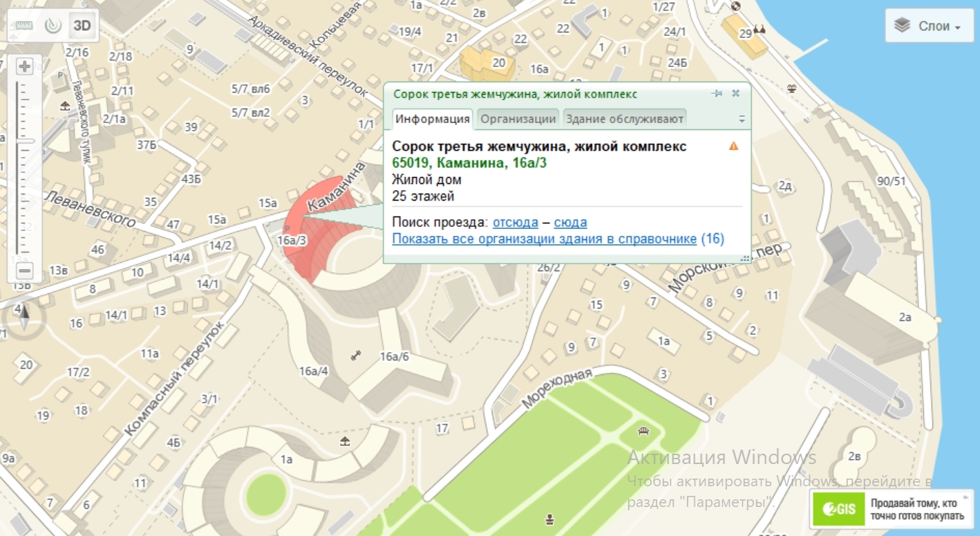Click the отсюда route link
980x536 pixels.
coord(515,222)
